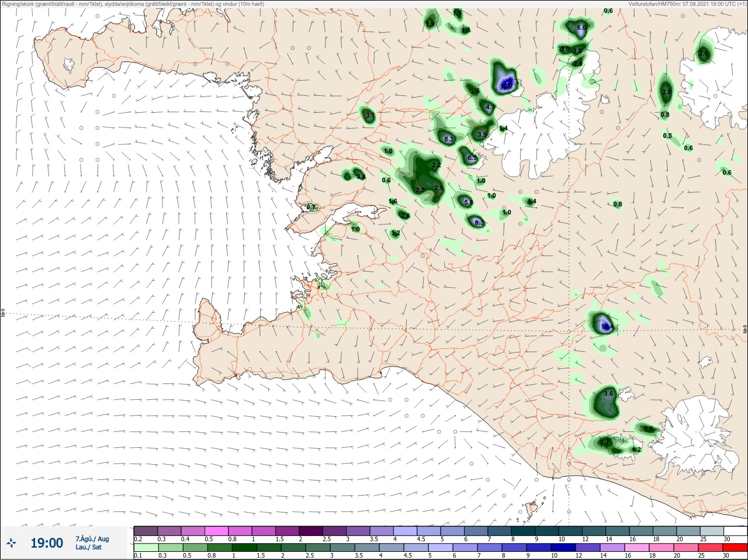748x560 pixels.
Task: Click the 8.3 precipitation value on the map
Action: click(479, 223)
